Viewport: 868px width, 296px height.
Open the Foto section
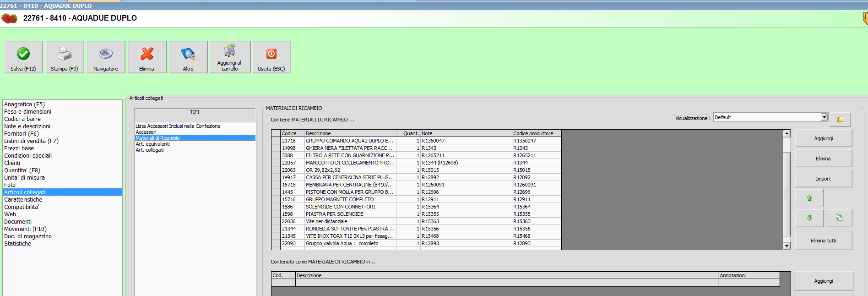tap(62, 185)
